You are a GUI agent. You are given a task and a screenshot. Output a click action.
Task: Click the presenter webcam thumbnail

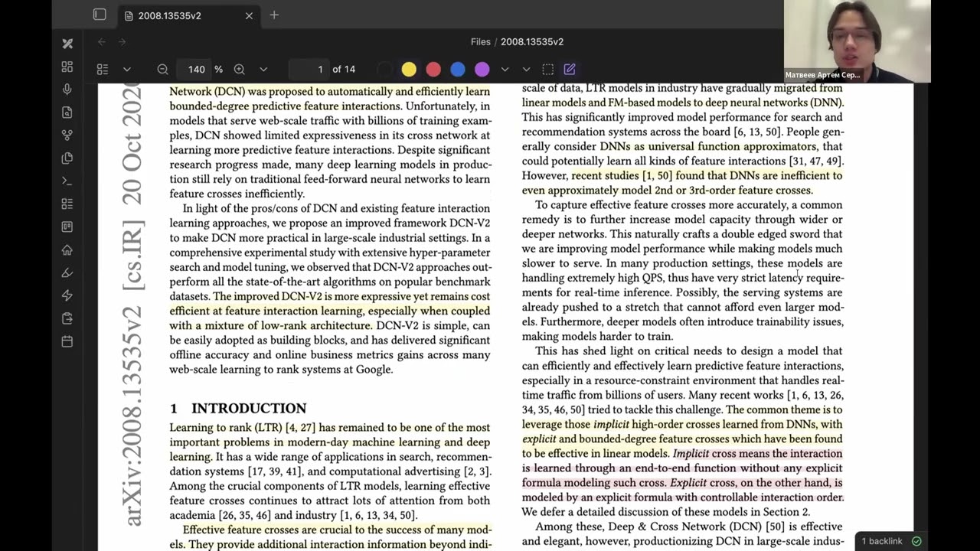(x=857, y=41)
